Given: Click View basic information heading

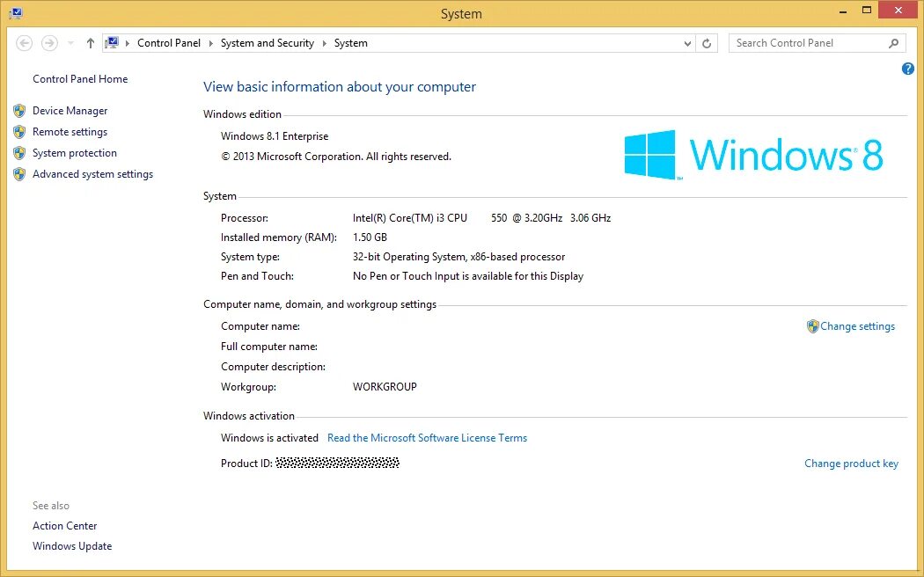Looking at the screenshot, I should tap(340, 87).
